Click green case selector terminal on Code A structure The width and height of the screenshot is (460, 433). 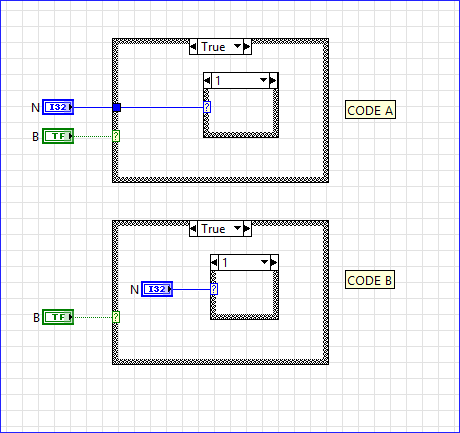coord(116,136)
